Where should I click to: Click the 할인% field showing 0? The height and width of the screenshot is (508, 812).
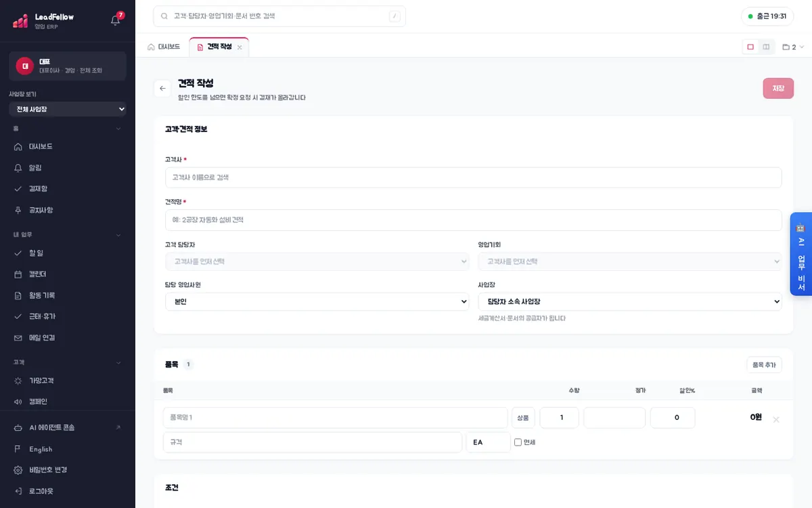(x=673, y=418)
